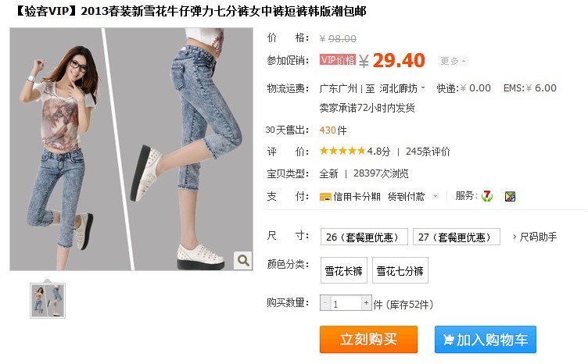Viewport: 588px width, 364px height.
Task: Click the magnifier zoom icon on product image
Action: pos(243,260)
